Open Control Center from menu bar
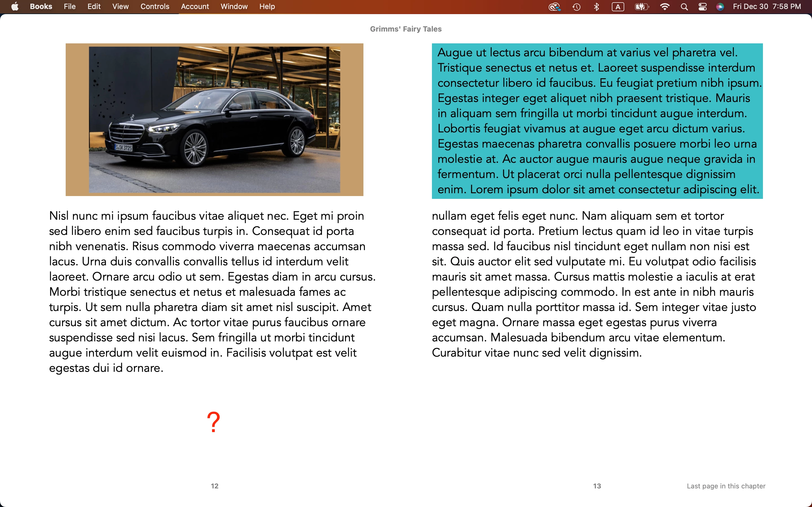 pos(702,7)
